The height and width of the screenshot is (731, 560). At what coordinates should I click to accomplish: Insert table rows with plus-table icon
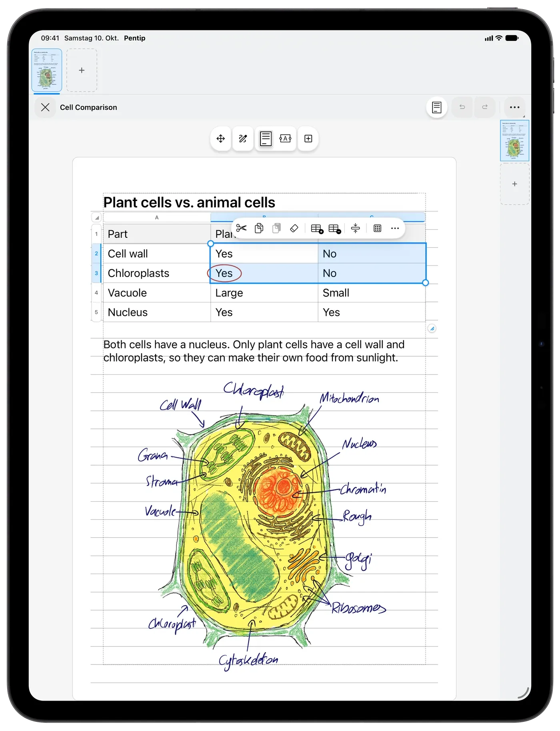[x=317, y=229]
